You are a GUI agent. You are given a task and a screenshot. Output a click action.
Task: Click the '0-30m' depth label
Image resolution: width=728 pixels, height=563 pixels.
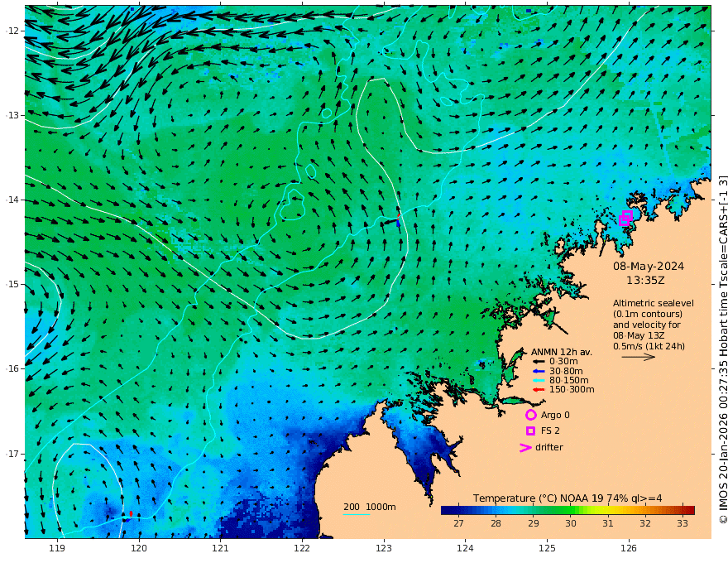(x=563, y=362)
